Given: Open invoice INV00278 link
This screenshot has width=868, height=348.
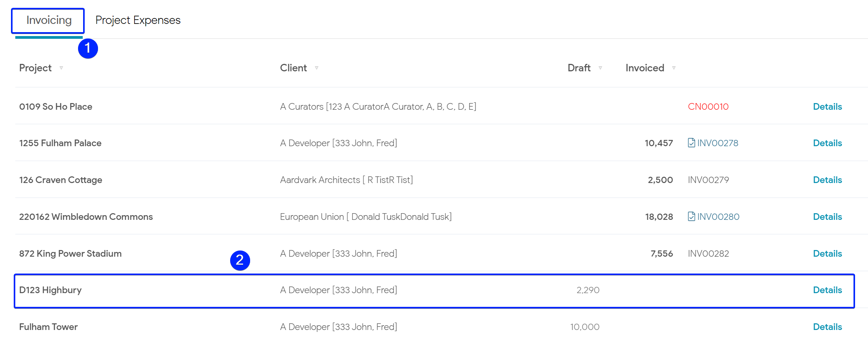Looking at the screenshot, I should [717, 143].
